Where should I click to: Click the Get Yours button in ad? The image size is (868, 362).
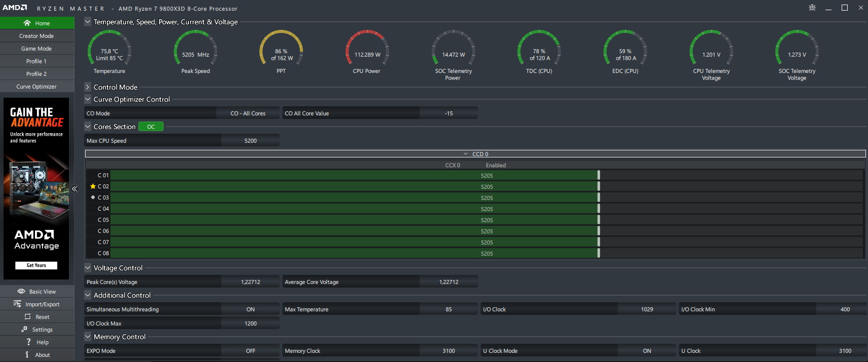pos(36,265)
